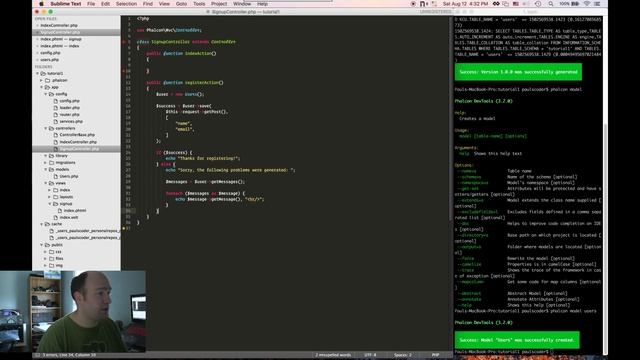Collapse the config folder in the sidebar
The width and height of the screenshot is (640, 360).
tap(46, 94)
